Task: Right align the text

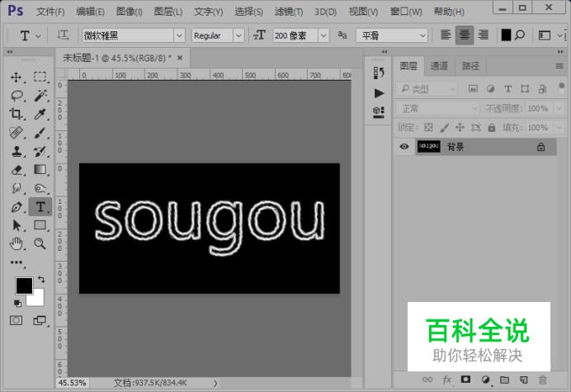Action: tap(484, 35)
